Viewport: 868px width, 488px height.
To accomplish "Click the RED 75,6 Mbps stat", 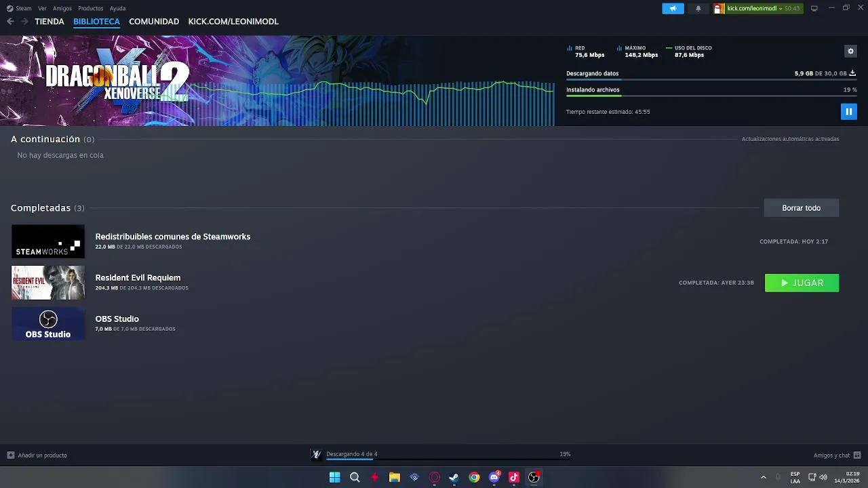I will tap(586, 52).
